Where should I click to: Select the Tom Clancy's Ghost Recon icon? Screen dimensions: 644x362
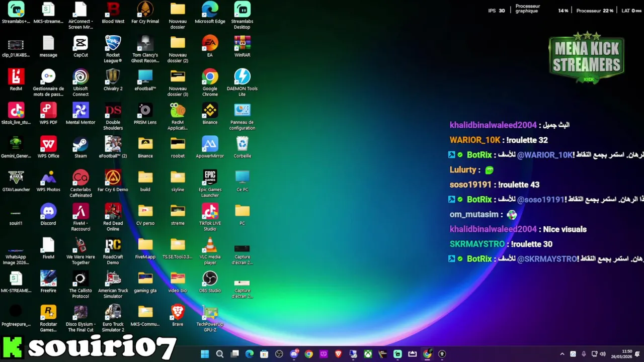click(x=145, y=50)
